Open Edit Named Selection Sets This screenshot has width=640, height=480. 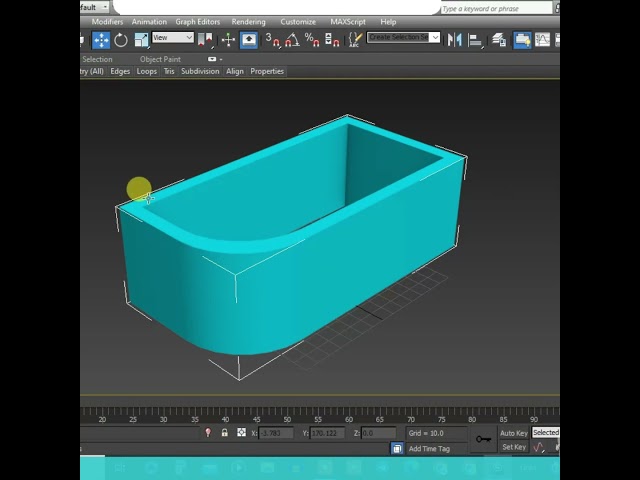[x=355, y=40]
